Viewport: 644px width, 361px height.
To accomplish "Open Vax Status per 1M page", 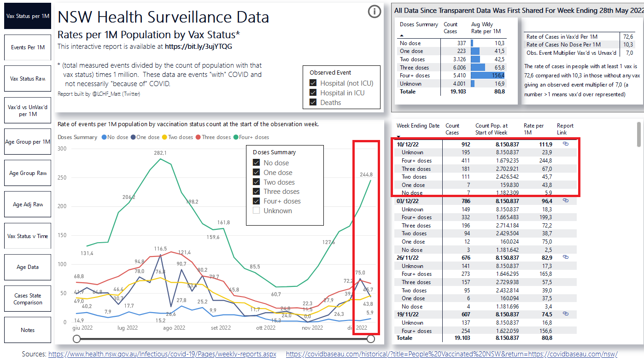I will [28, 16].
